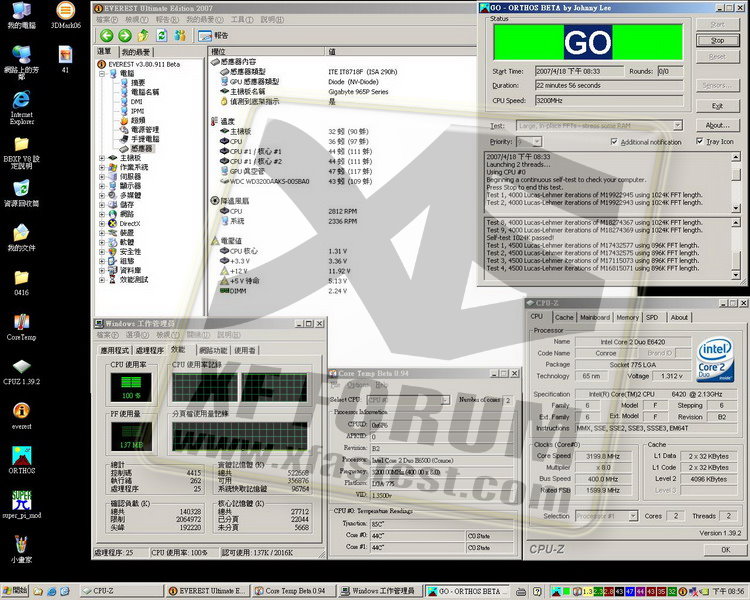Viewport: 750px width, 600px height.
Task: Expand the 效能測試 node in EVEREST tree
Action: pyautogui.click(x=102, y=279)
